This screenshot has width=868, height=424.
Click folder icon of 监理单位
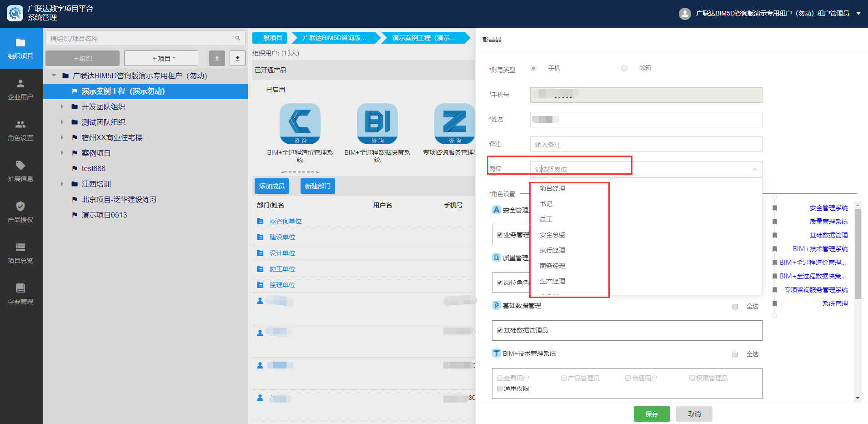(260, 285)
